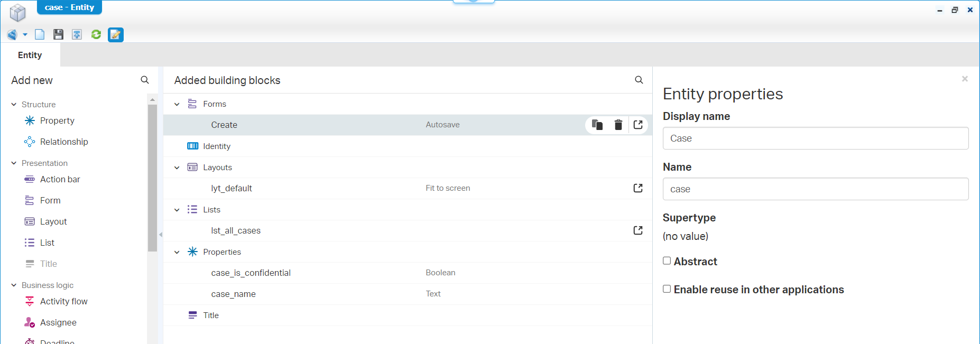This screenshot has width=980, height=344.
Task: Click the green refresh icon
Action: coord(96,34)
